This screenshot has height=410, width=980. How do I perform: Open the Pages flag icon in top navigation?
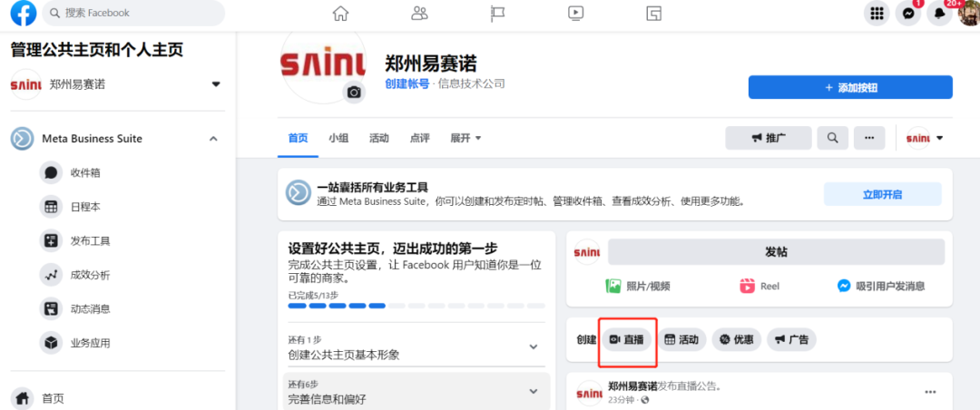pos(497,13)
